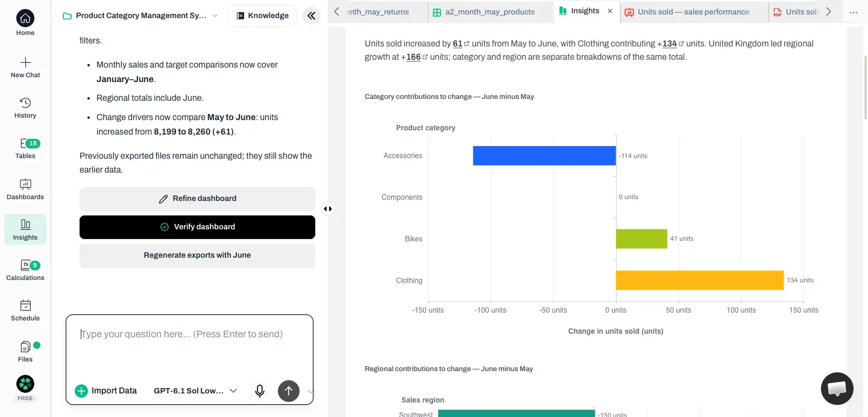Open the source link icon next to 61
Viewport: 868px width, 417px height.
467,43
